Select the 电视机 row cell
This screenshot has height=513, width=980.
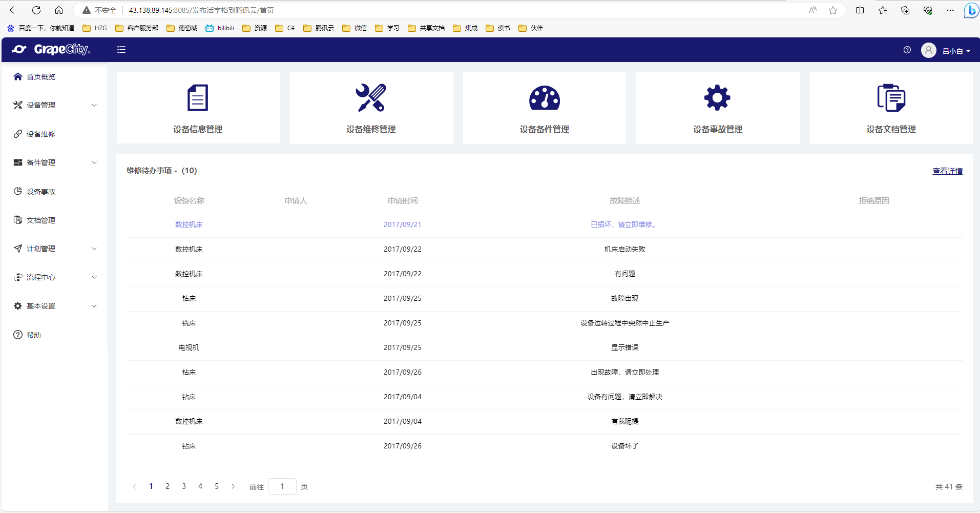click(189, 348)
